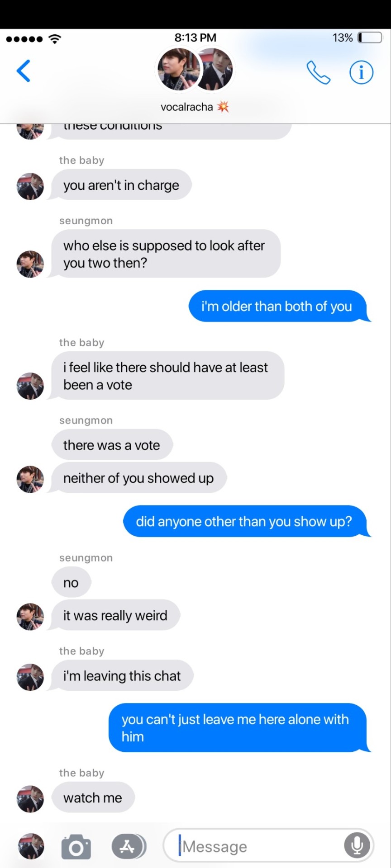The image size is (391, 868).
Task: Tap the "it was really weird" bubble
Action: click(x=115, y=615)
